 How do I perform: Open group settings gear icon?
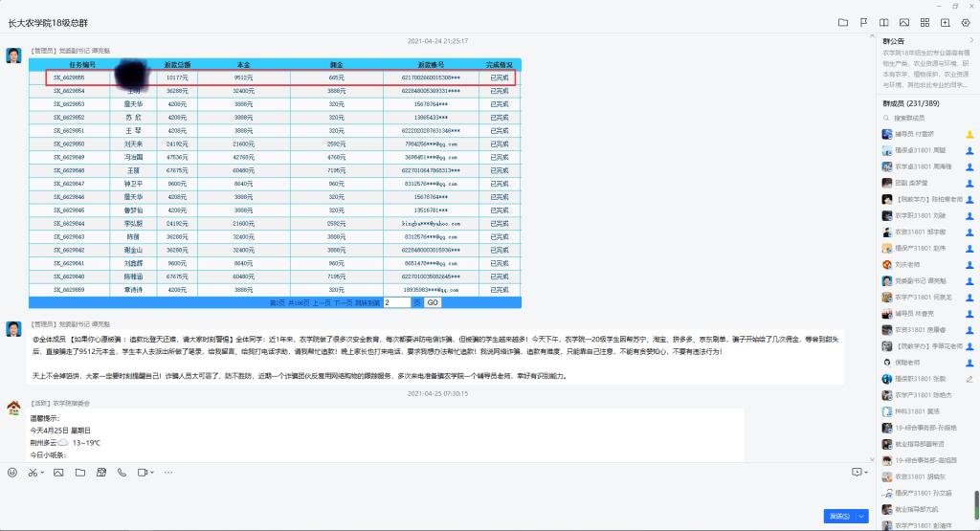(965, 22)
